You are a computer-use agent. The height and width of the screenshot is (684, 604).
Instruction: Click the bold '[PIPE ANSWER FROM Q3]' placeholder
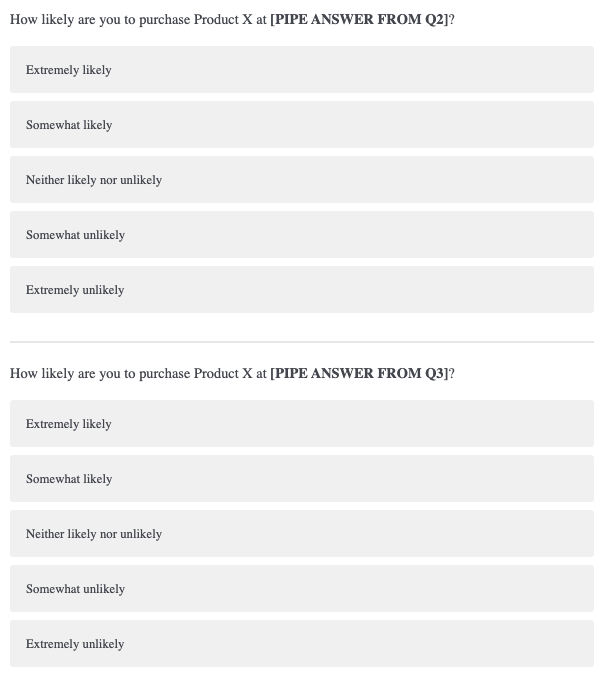pos(359,374)
